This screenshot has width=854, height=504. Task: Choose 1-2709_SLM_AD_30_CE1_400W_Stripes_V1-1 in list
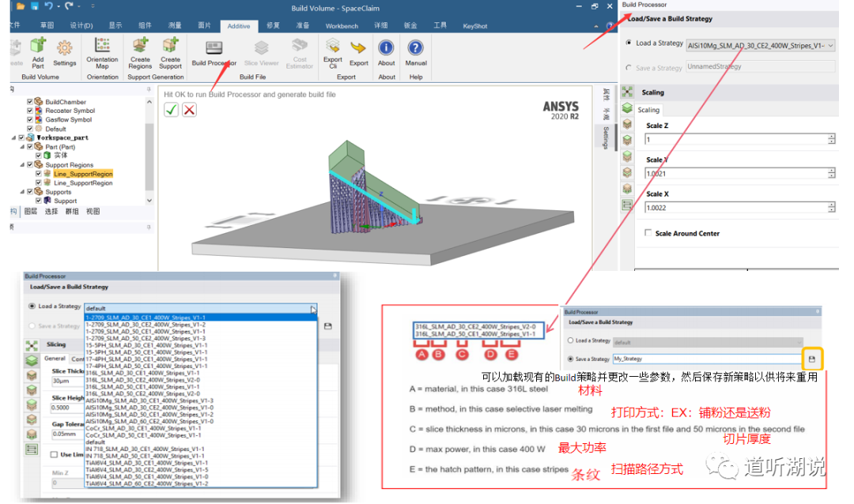tap(200, 318)
